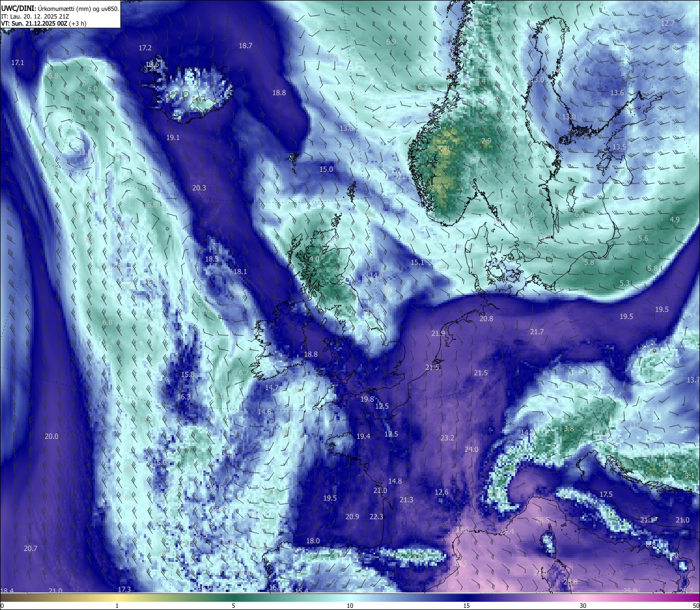The image size is (700, 610).
Task: Click the 20.3 value label
Action: 199,188
